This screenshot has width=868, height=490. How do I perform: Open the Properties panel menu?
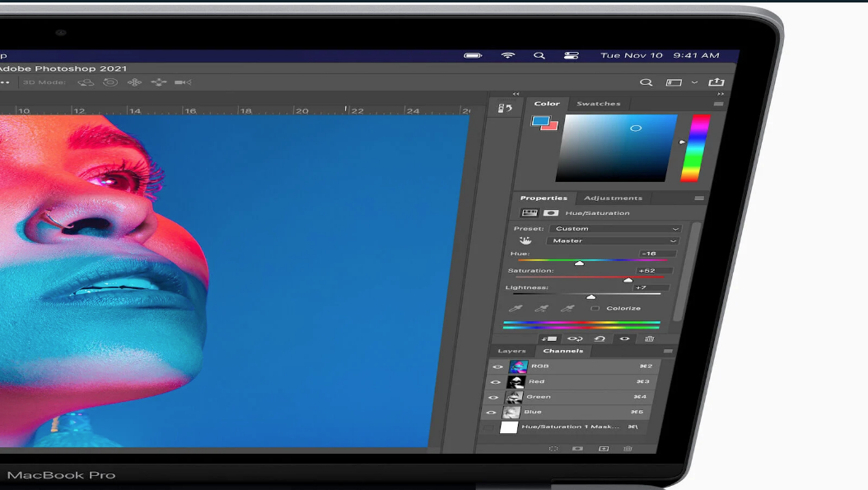click(699, 198)
